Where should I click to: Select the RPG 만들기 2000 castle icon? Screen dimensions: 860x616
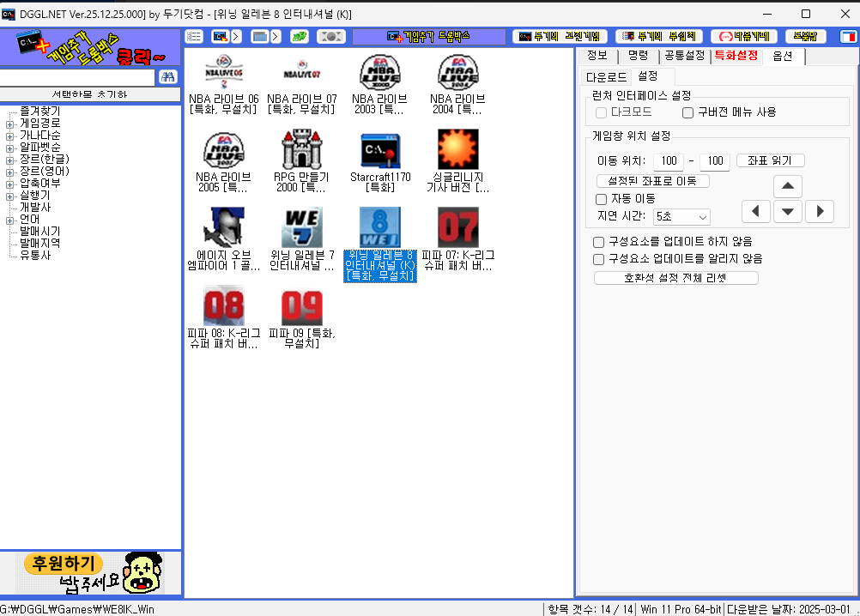(x=301, y=149)
